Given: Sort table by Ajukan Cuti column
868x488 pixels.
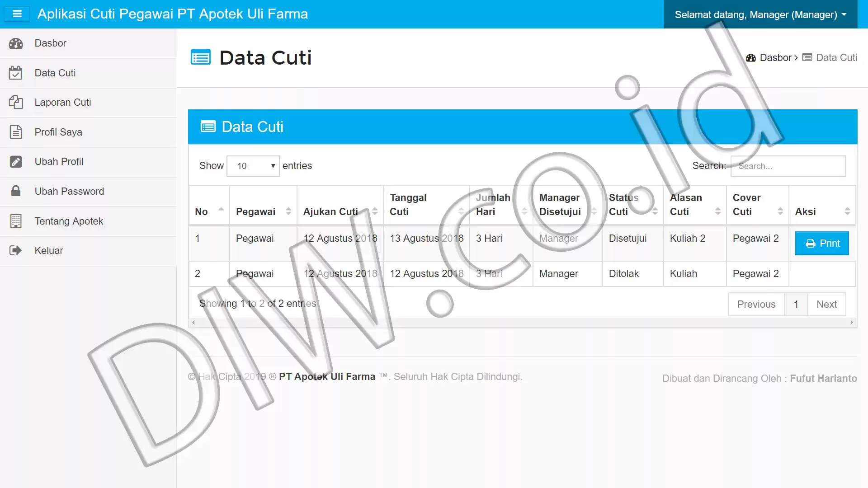Looking at the screenshot, I should coord(340,211).
